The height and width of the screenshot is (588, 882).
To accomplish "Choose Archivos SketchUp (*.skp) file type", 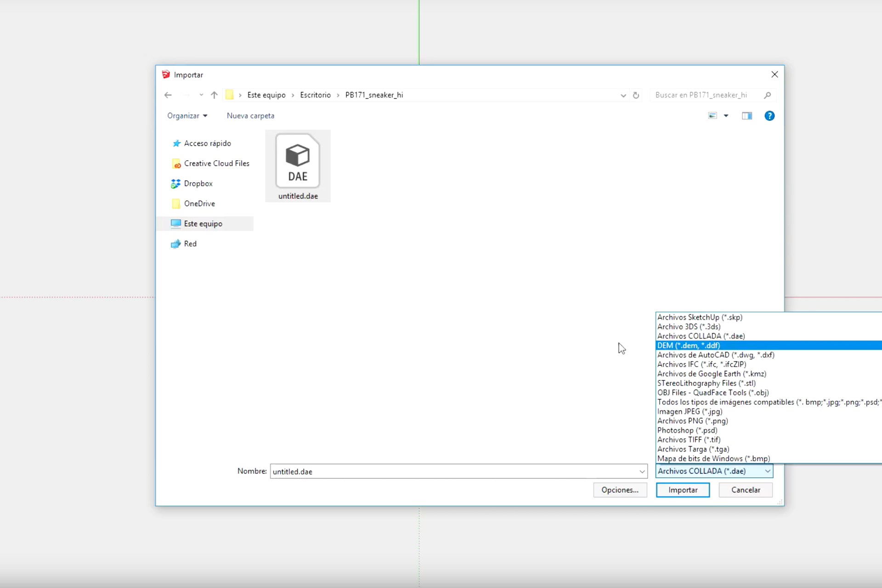I will click(x=769, y=317).
